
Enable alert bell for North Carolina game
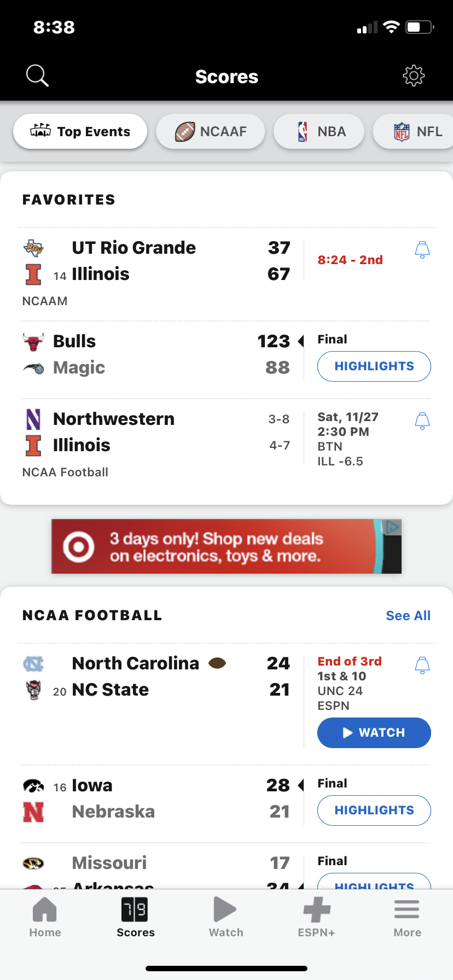tap(422, 666)
